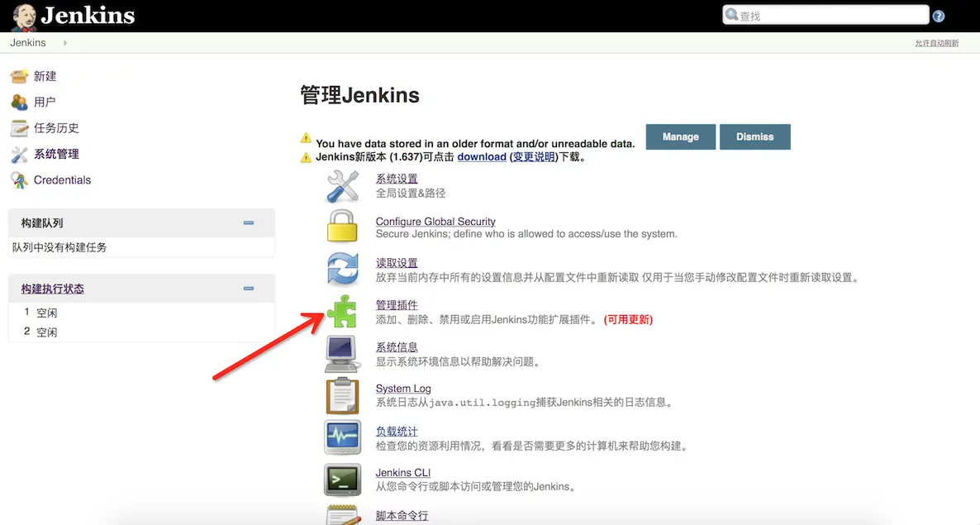Click the magnifier icon in search box
Viewport: 980px width, 525px height.
pos(731,14)
